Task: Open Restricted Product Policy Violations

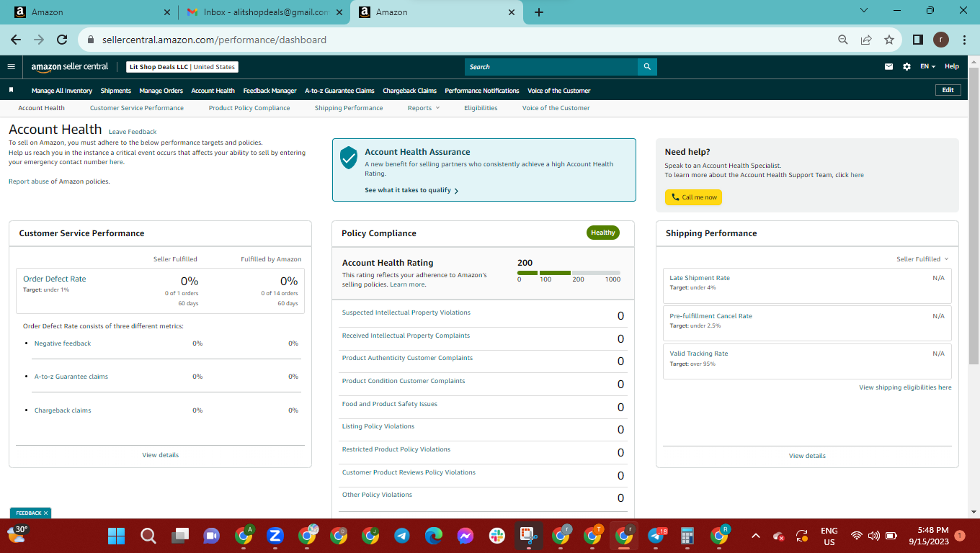Action: [396, 449]
